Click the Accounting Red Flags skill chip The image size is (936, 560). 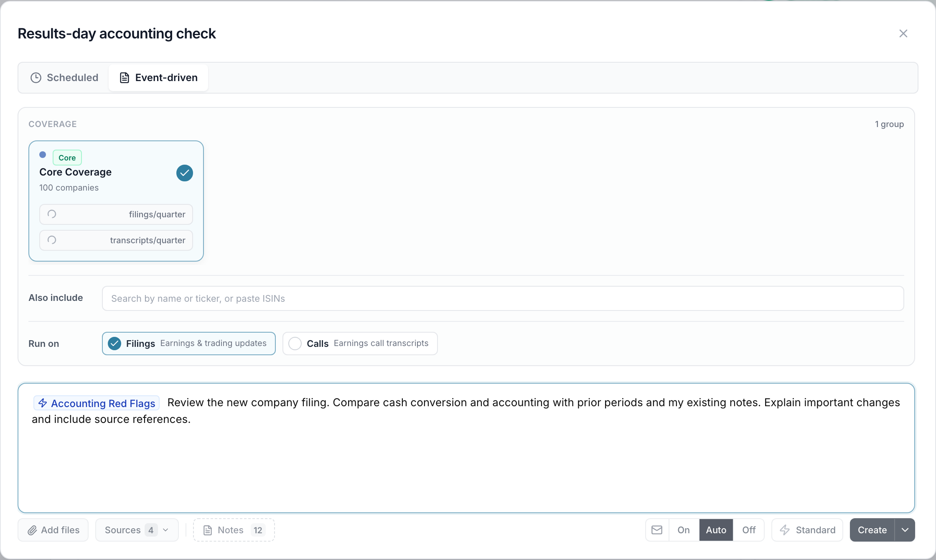click(97, 403)
